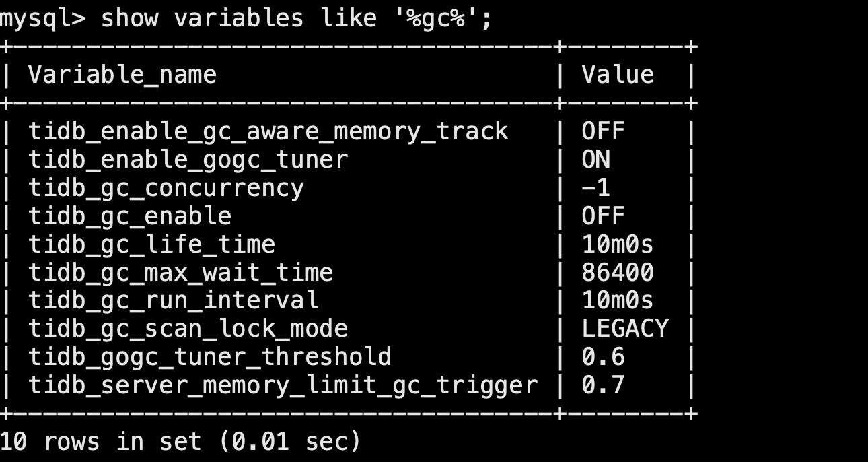Click the mysql> prompt text
The image size is (868, 462).
click(43, 19)
